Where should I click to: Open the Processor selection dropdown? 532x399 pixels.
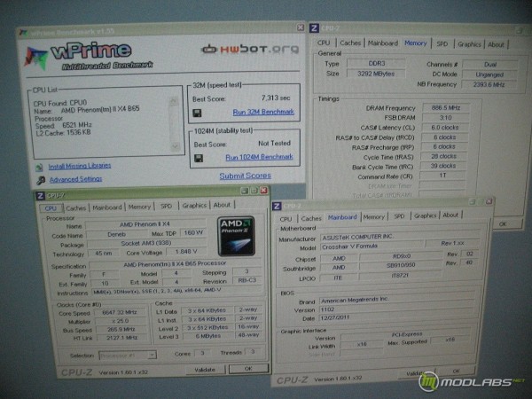click(153, 356)
